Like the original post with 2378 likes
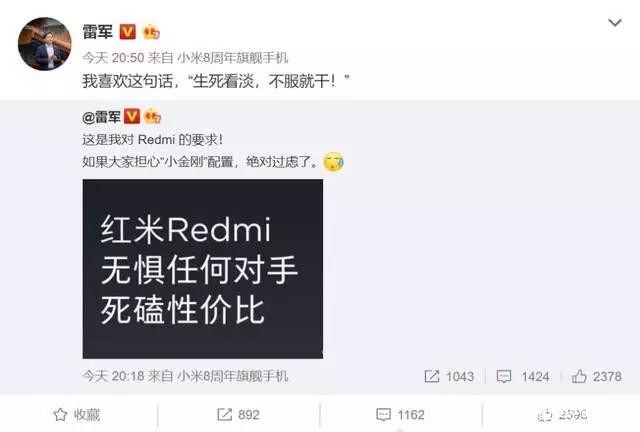This screenshot has height=432, width=640. [596, 376]
